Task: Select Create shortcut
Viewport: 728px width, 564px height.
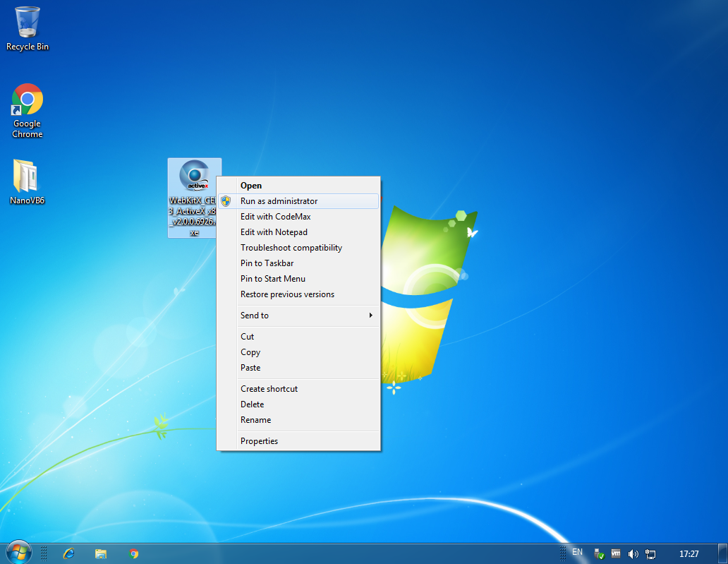Action: click(298, 389)
